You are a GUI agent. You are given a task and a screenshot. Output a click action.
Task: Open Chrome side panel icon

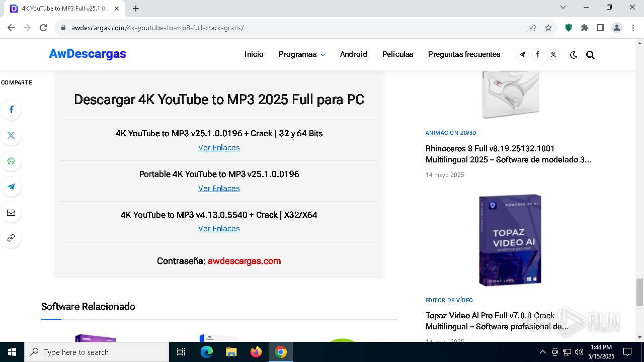coord(601,28)
